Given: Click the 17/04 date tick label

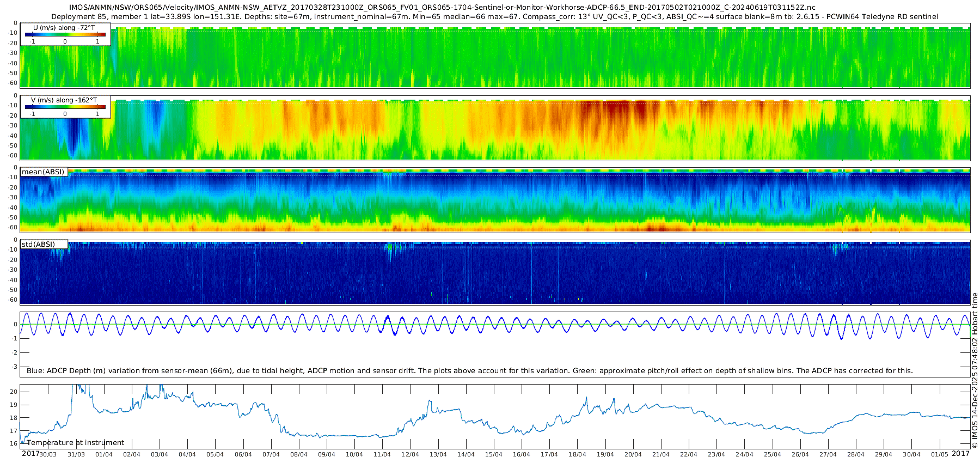Looking at the screenshot, I should pyautogui.click(x=549, y=455).
